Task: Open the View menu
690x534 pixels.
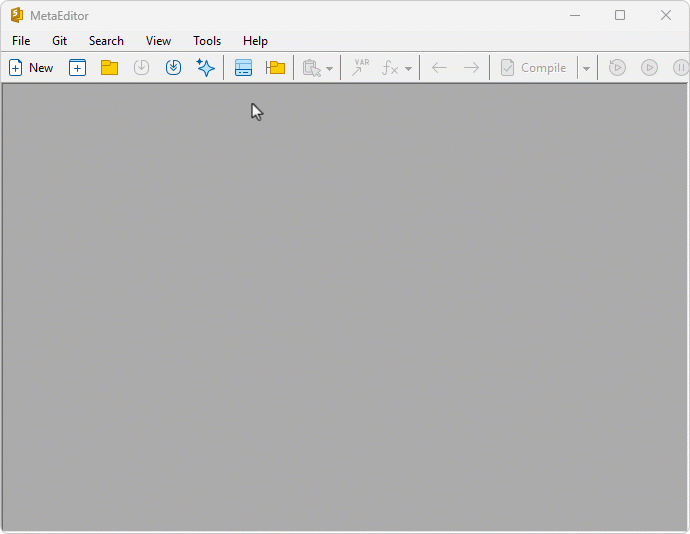Action: (158, 41)
